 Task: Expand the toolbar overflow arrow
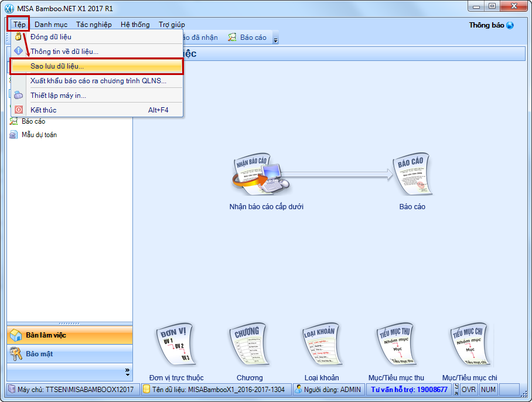click(x=275, y=38)
